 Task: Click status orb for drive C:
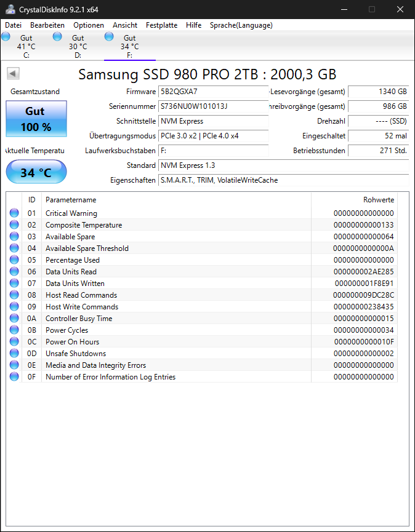[x=6, y=36]
